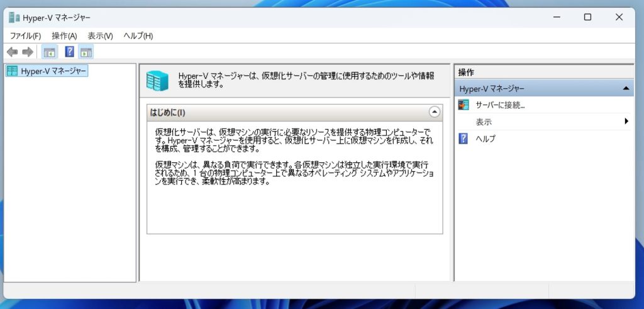Click the サーバーに接続 server icon
Screen dimensions: 644x309
pos(464,104)
